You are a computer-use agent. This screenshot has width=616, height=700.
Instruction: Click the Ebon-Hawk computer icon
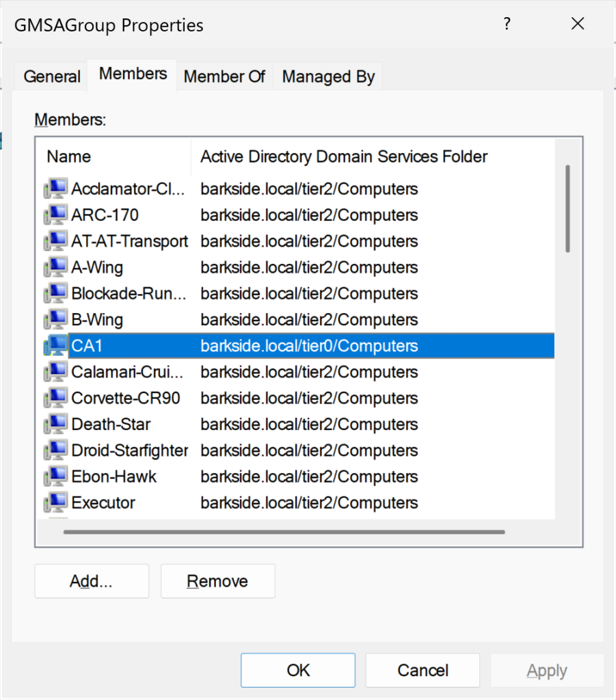55,476
